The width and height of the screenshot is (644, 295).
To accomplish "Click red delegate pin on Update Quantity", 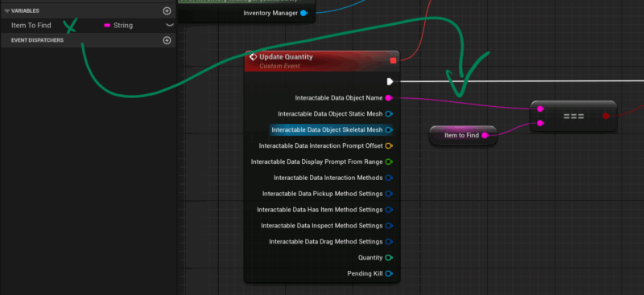I will pos(393,61).
